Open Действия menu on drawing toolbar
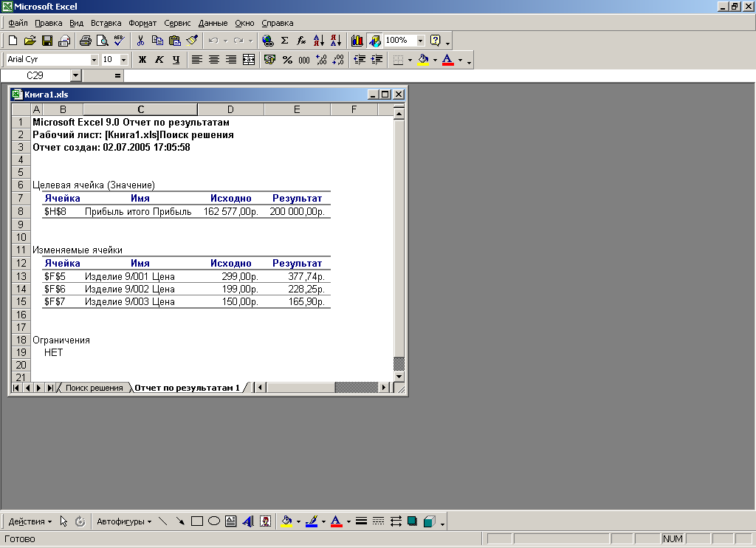The width and height of the screenshot is (756, 548). (x=30, y=521)
